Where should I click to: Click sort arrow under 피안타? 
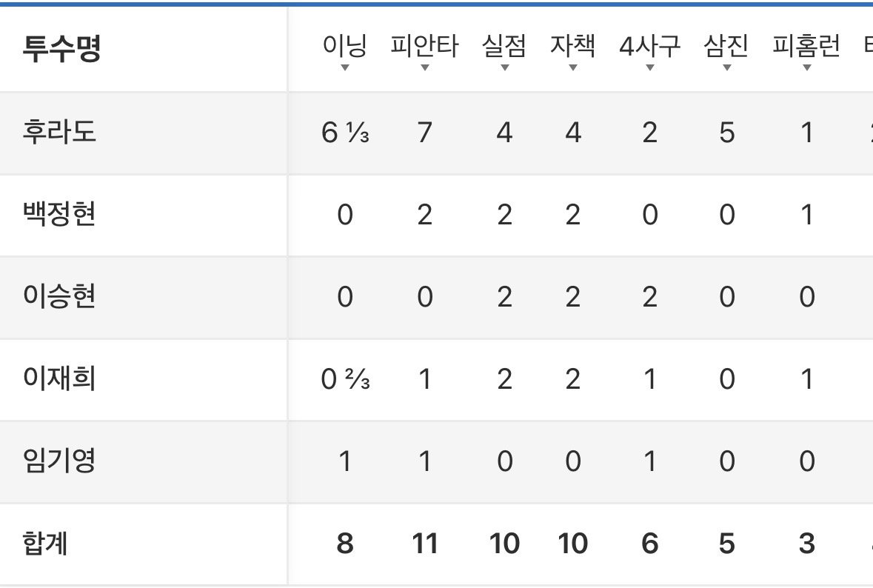pos(425,67)
